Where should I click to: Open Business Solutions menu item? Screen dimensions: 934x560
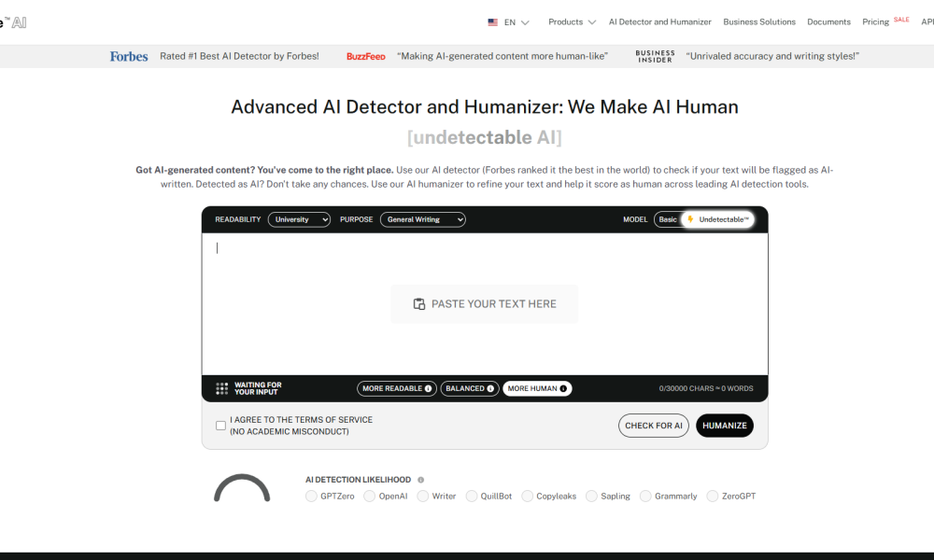(759, 22)
